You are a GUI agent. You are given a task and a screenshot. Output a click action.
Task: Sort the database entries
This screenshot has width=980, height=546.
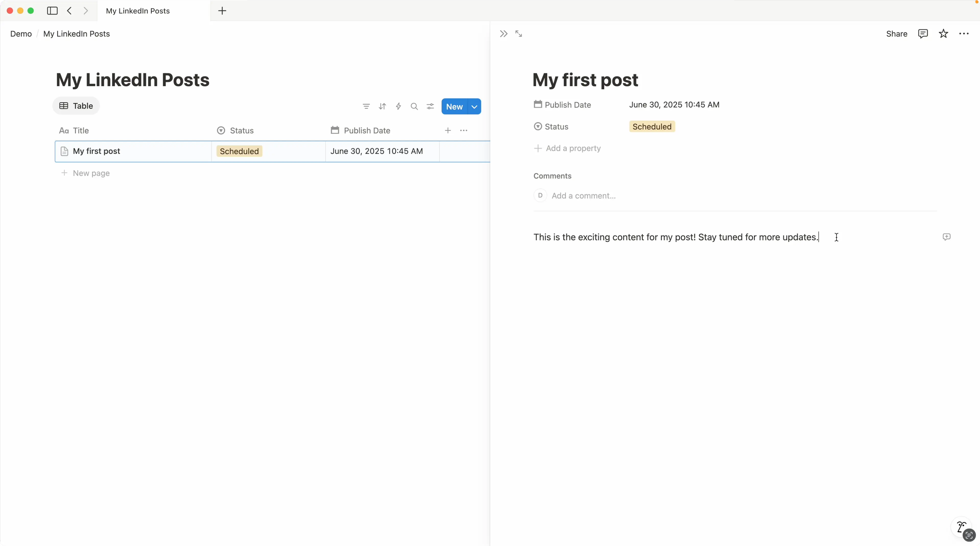382,107
